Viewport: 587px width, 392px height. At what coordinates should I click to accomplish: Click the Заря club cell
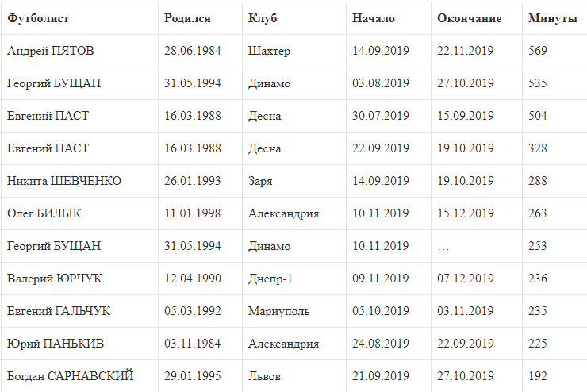click(260, 181)
